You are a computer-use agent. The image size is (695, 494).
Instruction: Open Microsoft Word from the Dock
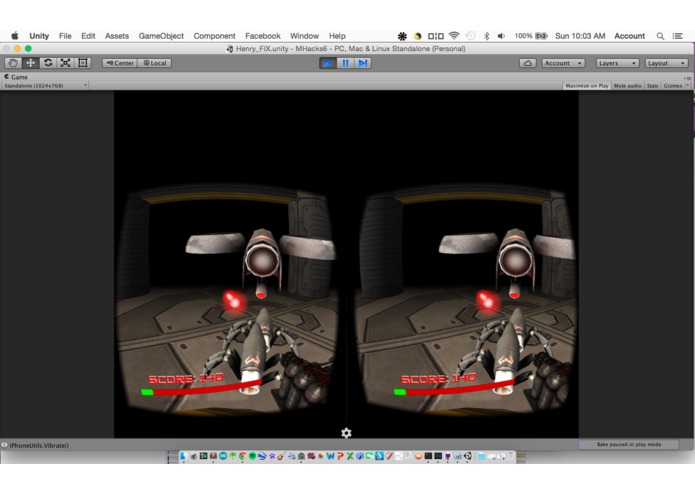(330, 456)
